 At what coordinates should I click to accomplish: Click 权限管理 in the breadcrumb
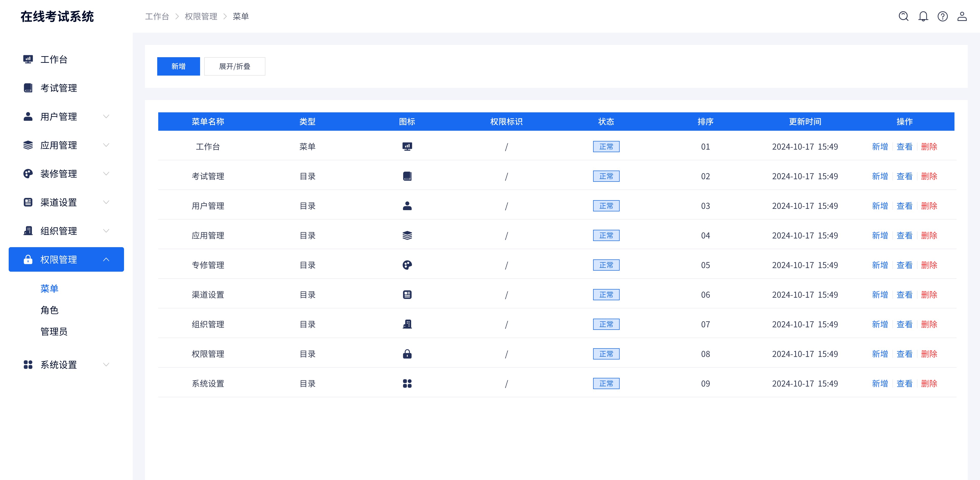coord(201,16)
